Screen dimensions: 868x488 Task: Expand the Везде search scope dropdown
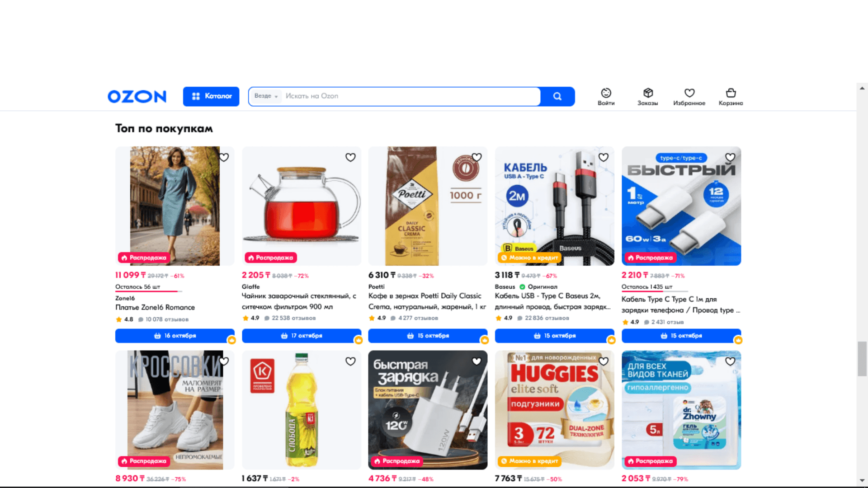[x=266, y=96]
